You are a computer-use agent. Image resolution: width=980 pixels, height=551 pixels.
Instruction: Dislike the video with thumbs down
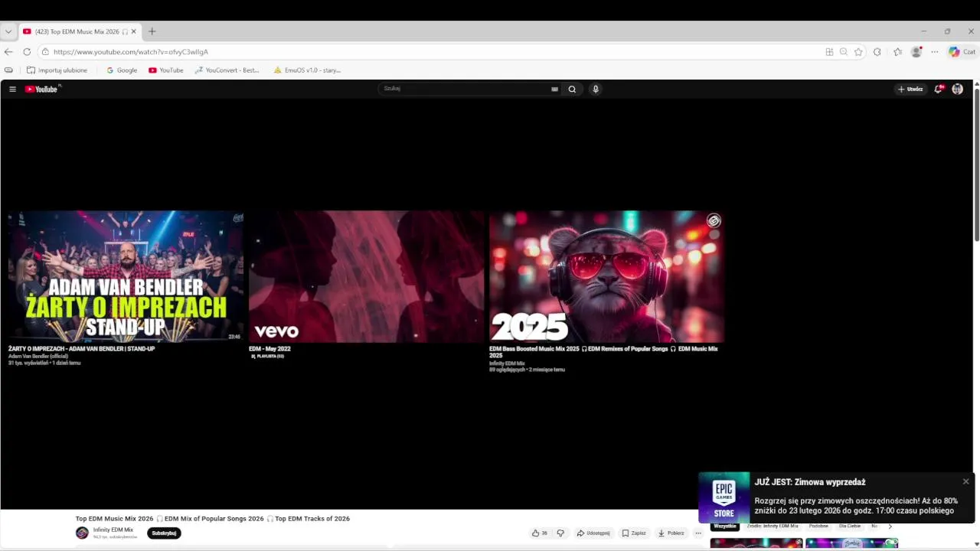(x=560, y=533)
